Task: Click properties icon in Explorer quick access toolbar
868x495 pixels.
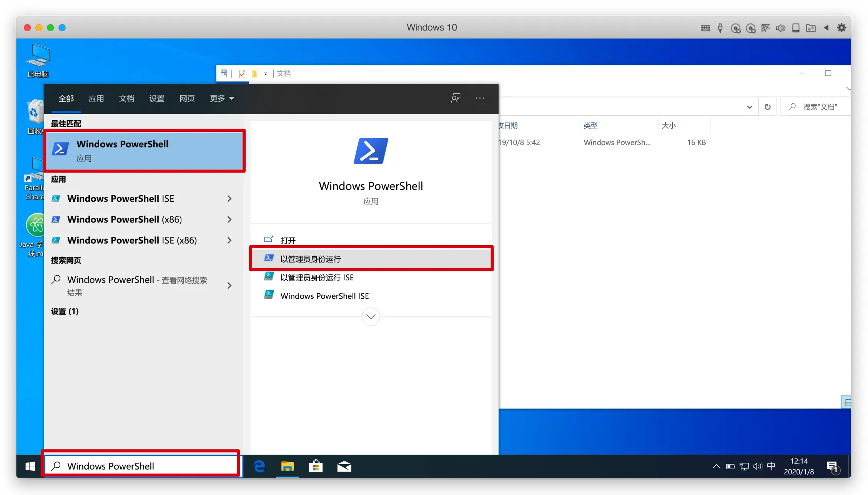Action: (x=224, y=73)
